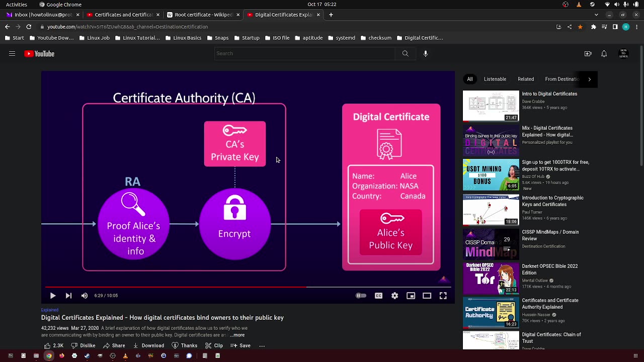Open Certificates and Certificate Authority Explained title
Viewport: 644px width, 362px height.
coord(550,304)
